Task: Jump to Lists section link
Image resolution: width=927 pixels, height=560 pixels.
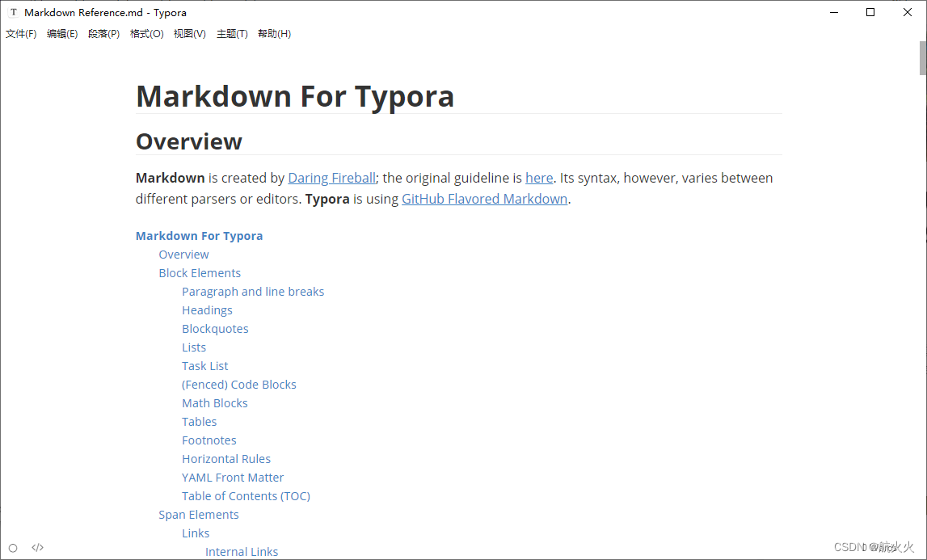Action: pos(194,347)
